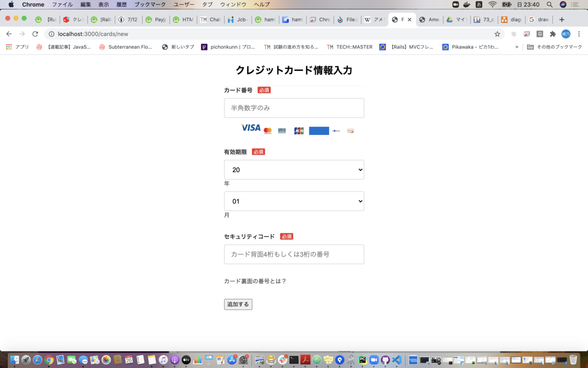The width and height of the screenshot is (588, 368).
Task: Open その他のブックマーク folder
Action: click(554, 47)
